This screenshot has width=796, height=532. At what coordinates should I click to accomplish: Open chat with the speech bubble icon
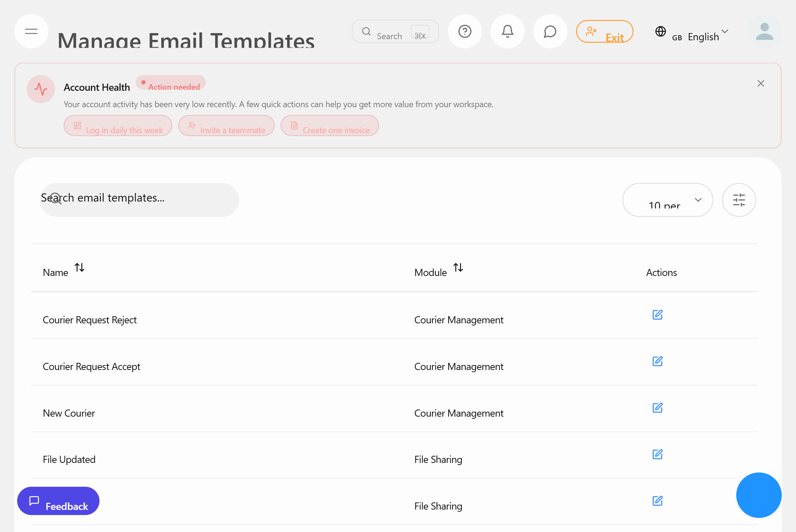pyautogui.click(x=550, y=31)
